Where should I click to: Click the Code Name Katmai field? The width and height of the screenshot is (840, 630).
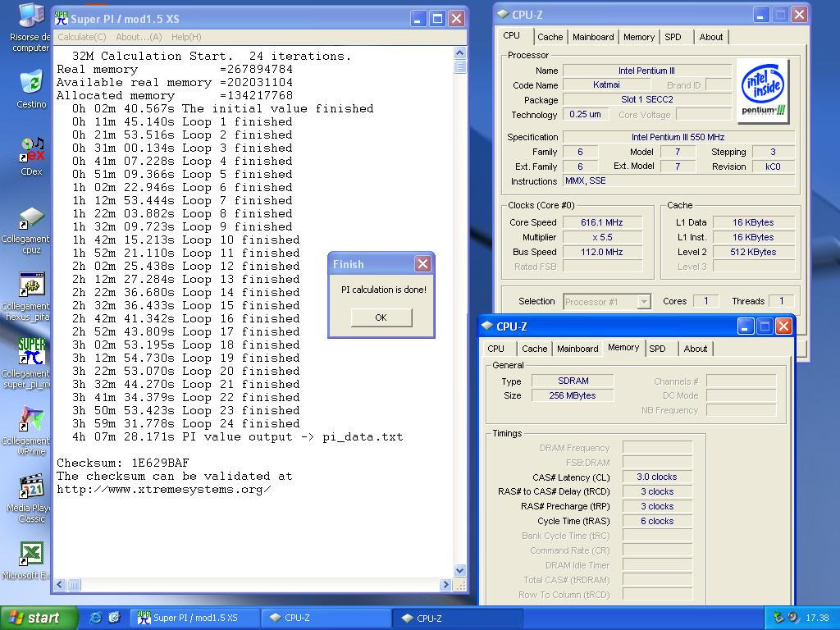606,84
